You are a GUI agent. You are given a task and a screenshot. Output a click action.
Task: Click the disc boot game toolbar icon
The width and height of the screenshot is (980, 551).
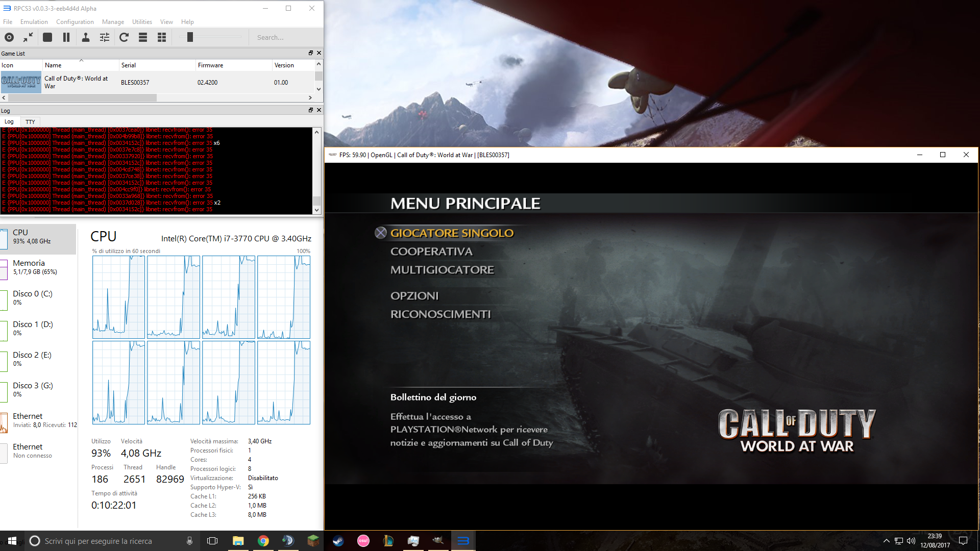(9, 37)
